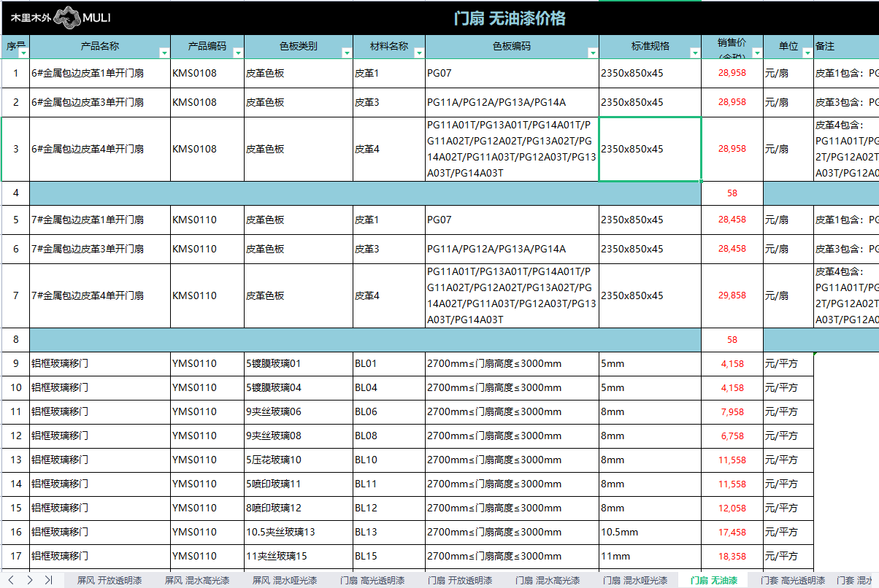Open the 销售价 filter dropdown arrow
This screenshot has width=879, height=588.
757,53
